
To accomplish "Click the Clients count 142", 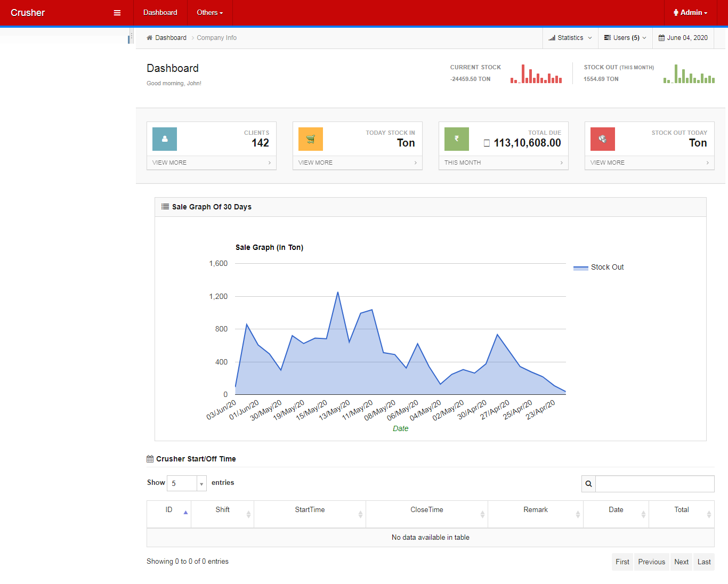I will coord(261,143).
